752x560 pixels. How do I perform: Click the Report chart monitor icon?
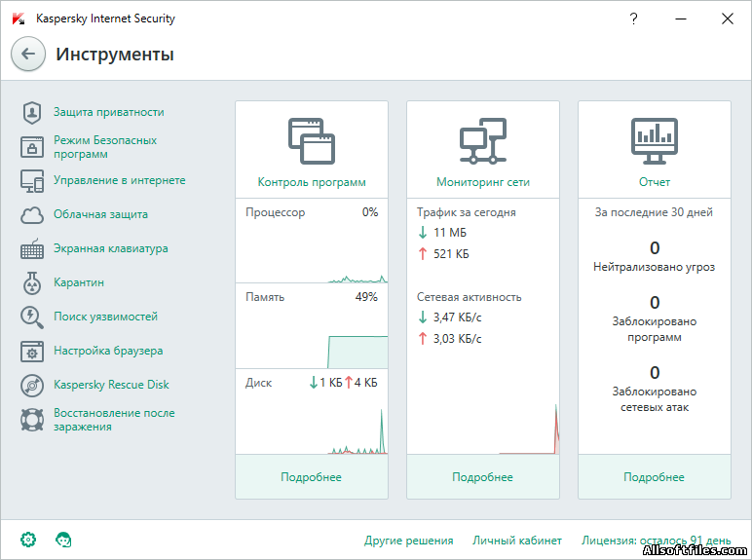point(655,141)
